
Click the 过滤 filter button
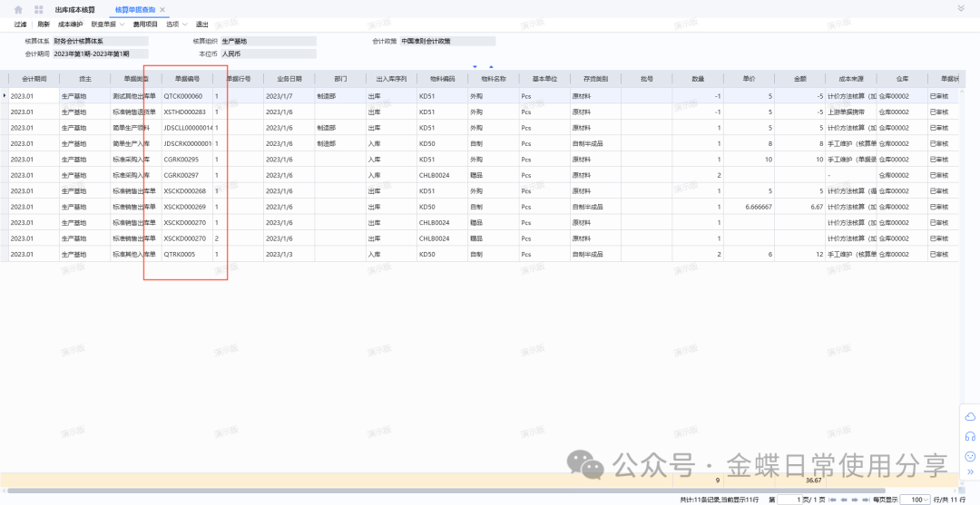[21, 24]
